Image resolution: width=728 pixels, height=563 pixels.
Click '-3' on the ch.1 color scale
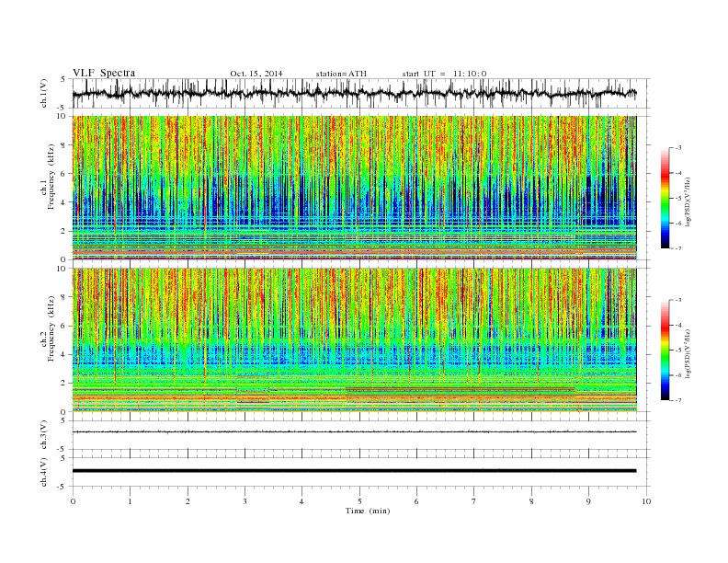coord(678,148)
